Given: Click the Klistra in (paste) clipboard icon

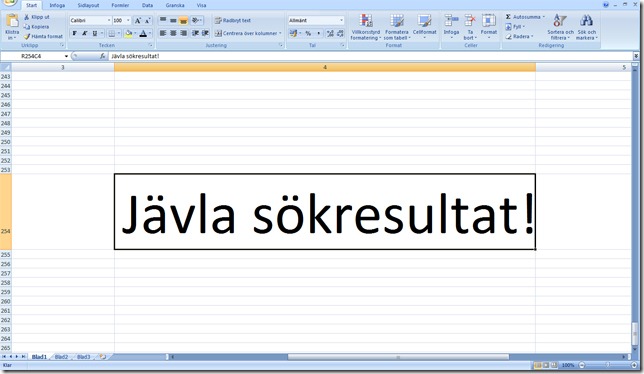Looking at the screenshot, I should tap(12, 22).
